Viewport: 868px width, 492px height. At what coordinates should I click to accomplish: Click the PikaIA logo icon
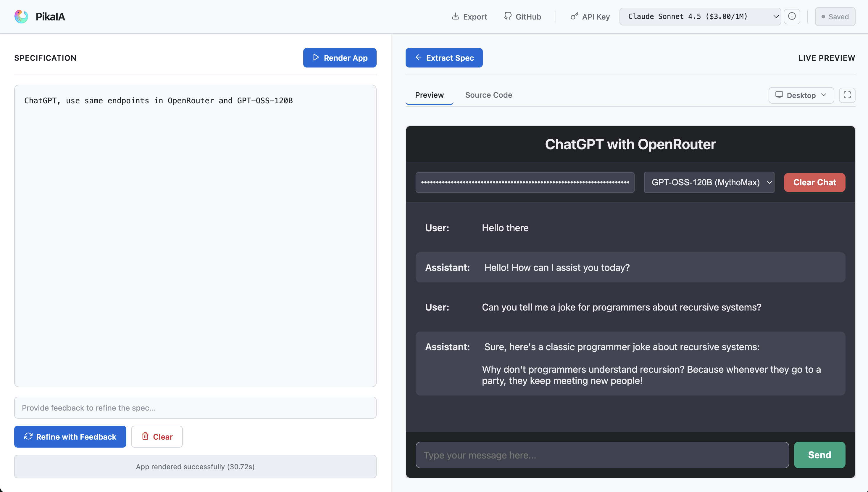(21, 17)
